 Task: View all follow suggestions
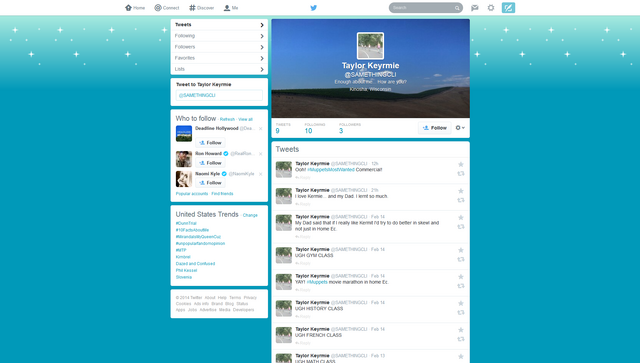pyautogui.click(x=245, y=119)
